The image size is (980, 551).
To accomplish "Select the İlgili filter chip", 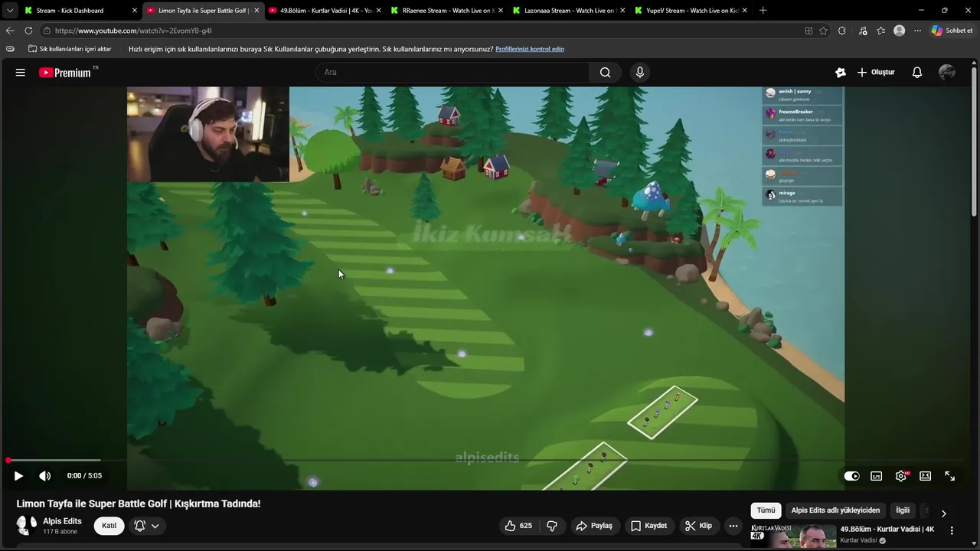I will (903, 510).
